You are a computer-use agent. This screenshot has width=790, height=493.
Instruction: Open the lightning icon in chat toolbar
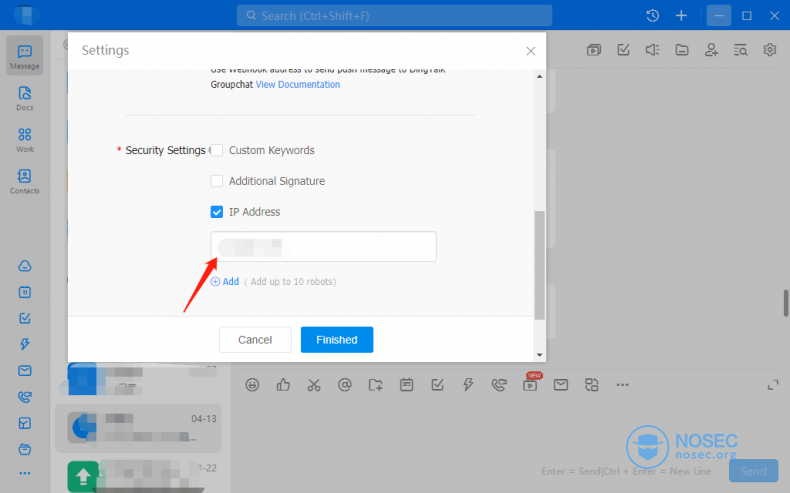click(468, 385)
